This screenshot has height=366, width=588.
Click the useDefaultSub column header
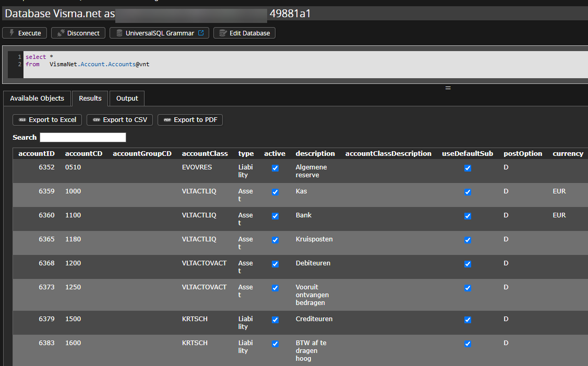coord(467,154)
